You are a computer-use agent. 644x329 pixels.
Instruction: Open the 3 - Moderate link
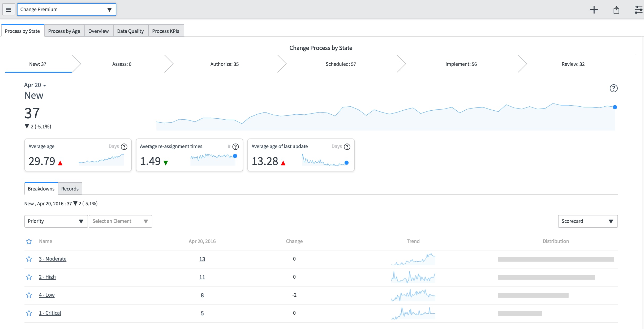[x=53, y=259]
